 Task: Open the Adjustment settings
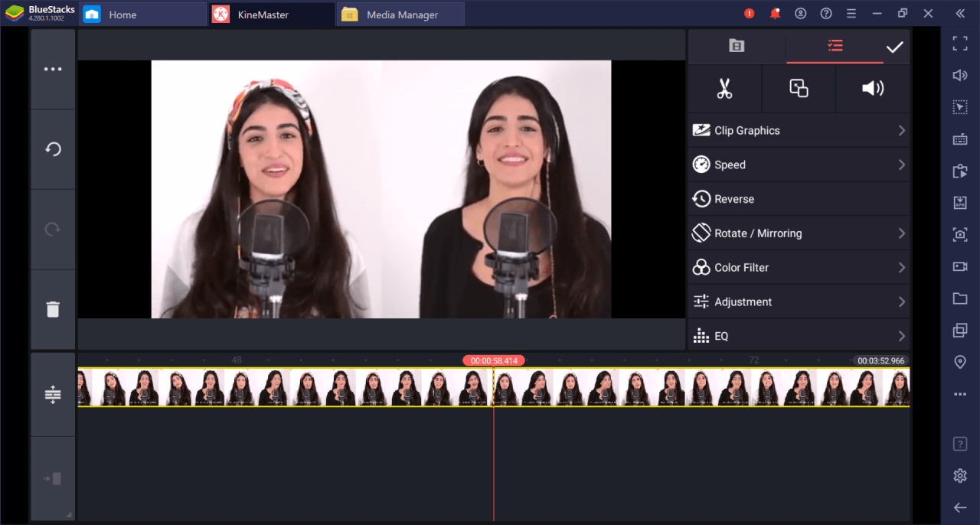tap(799, 302)
